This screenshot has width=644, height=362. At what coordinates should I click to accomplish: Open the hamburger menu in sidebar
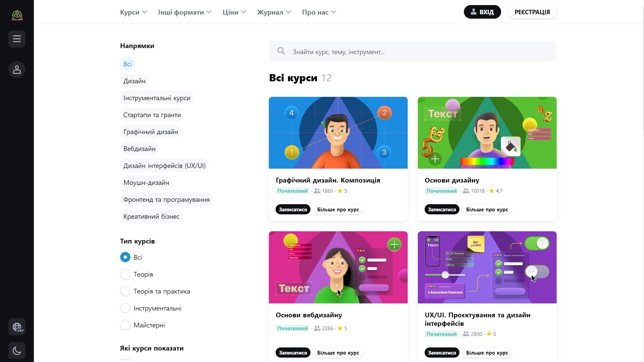[17, 39]
